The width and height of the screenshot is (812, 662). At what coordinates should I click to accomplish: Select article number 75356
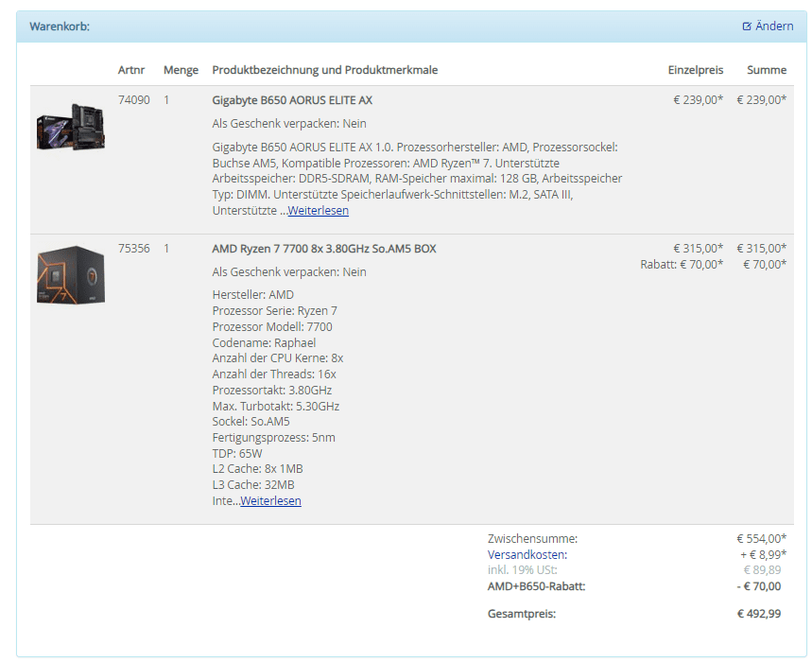(x=133, y=249)
